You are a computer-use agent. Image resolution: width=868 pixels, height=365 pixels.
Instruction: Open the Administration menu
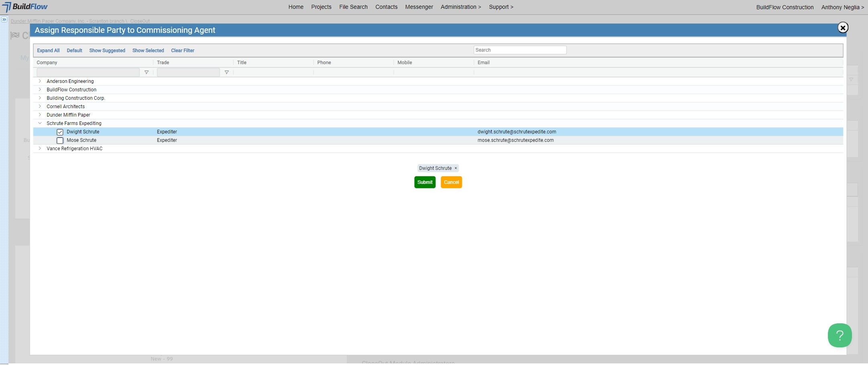point(461,7)
